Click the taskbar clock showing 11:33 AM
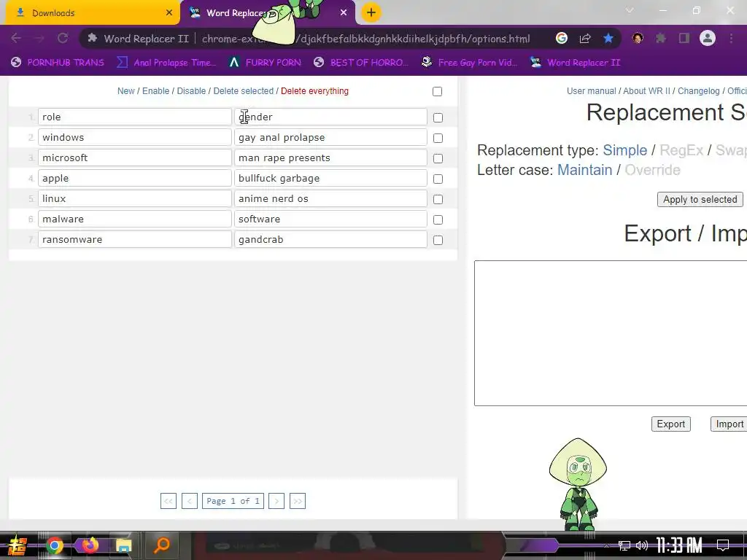Screen dimensions: 747x560 point(679,545)
